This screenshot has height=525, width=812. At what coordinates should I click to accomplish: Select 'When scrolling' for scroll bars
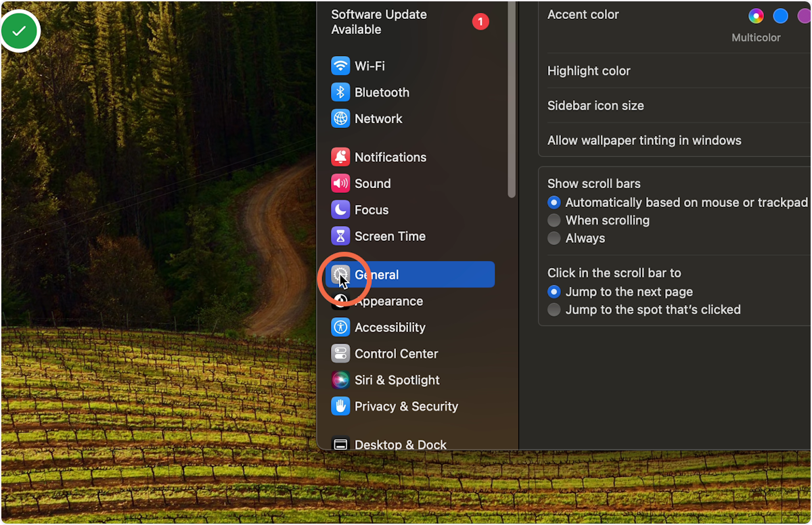tap(554, 220)
